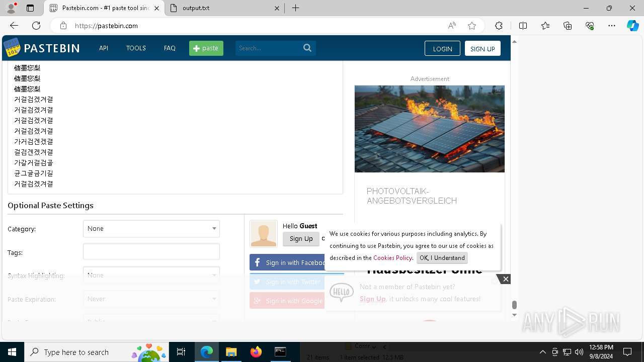
Task: Click the page vertical scrollbar thumb
Action: coord(514,305)
